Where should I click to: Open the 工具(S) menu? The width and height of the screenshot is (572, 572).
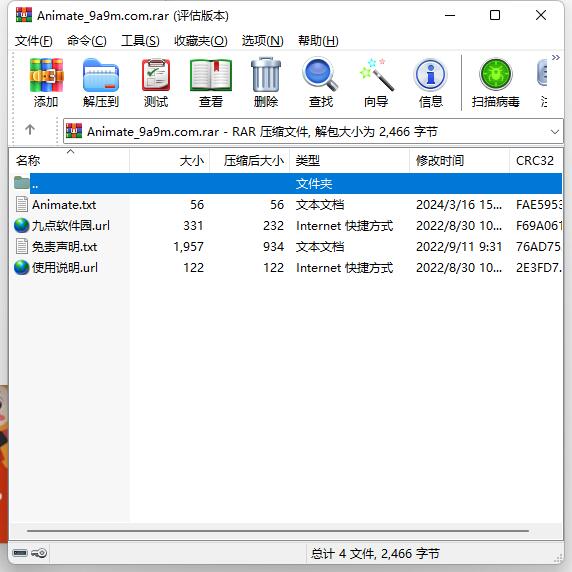click(140, 40)
